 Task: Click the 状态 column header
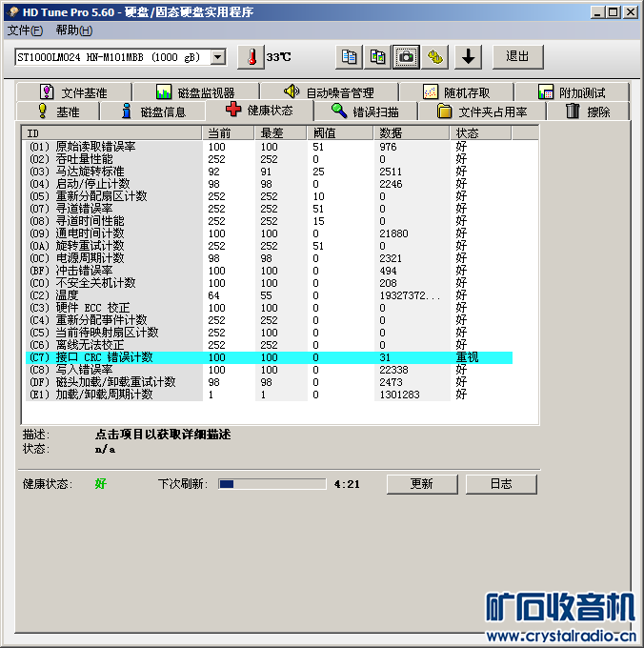coord(480,133)
